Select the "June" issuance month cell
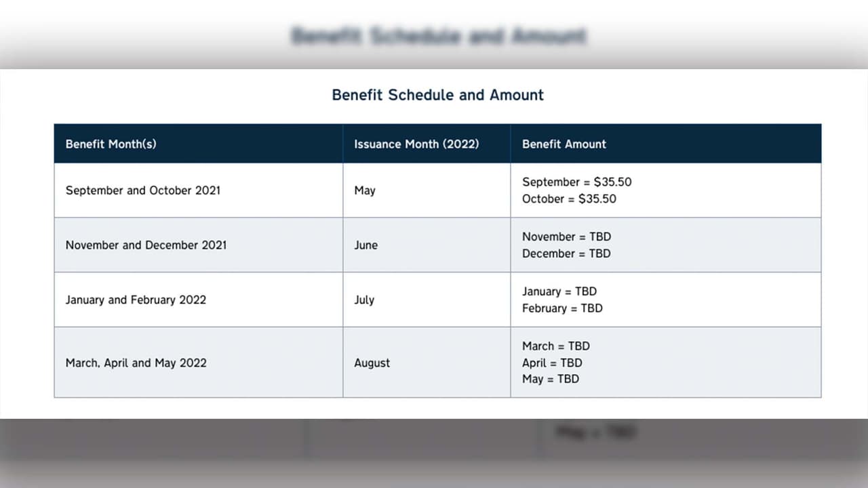The height and width of the screenshot is (488, 868). point(366,245)
